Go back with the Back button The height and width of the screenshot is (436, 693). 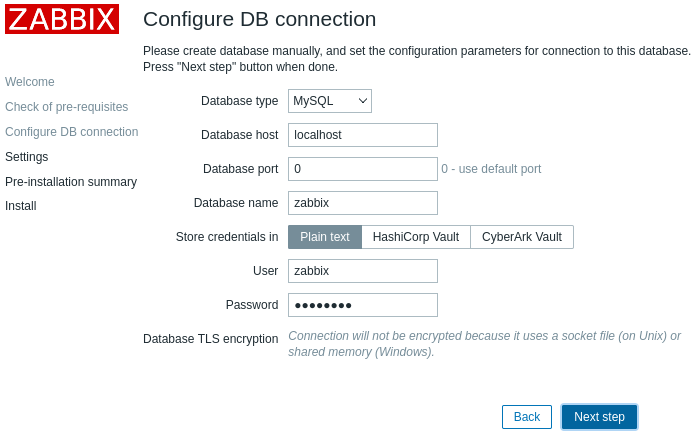pos(527,417)
